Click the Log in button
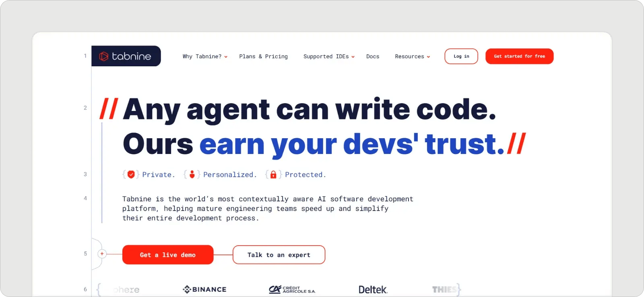This screenshot has height=297, width=644. 461,56
